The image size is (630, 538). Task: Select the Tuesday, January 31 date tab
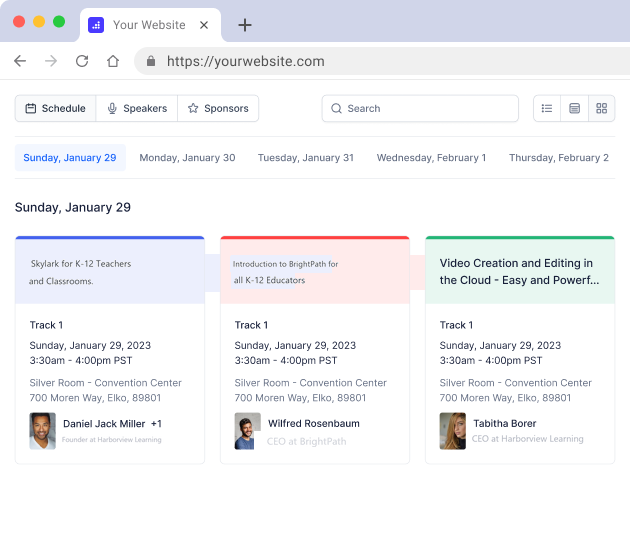coord(306,158)
